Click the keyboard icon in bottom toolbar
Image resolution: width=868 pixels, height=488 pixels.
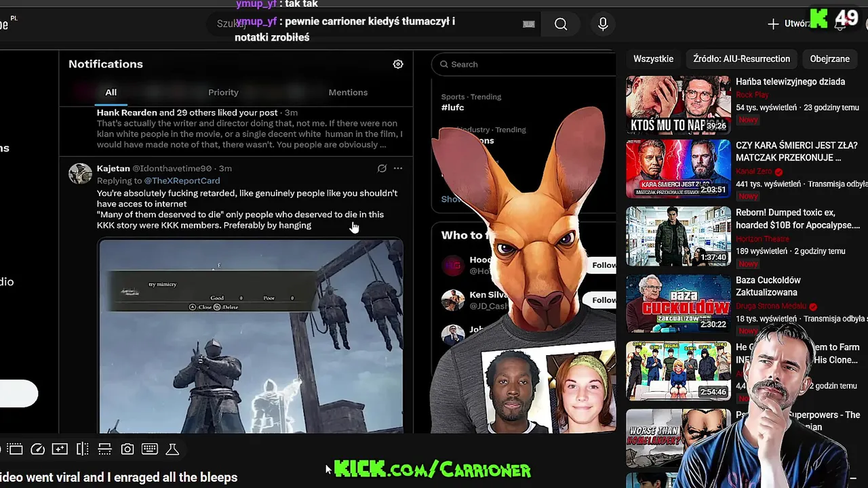(x=150, y=449)
